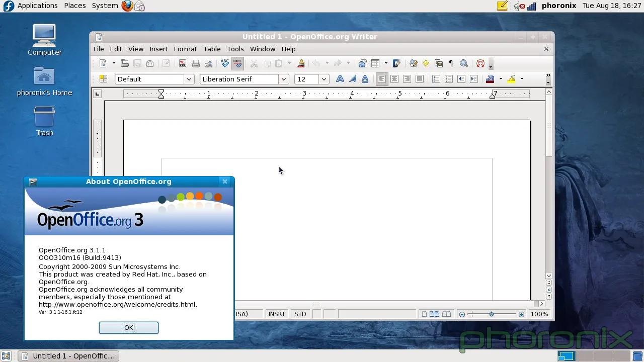Toggle Underline formatting

(x=365, y=79)
